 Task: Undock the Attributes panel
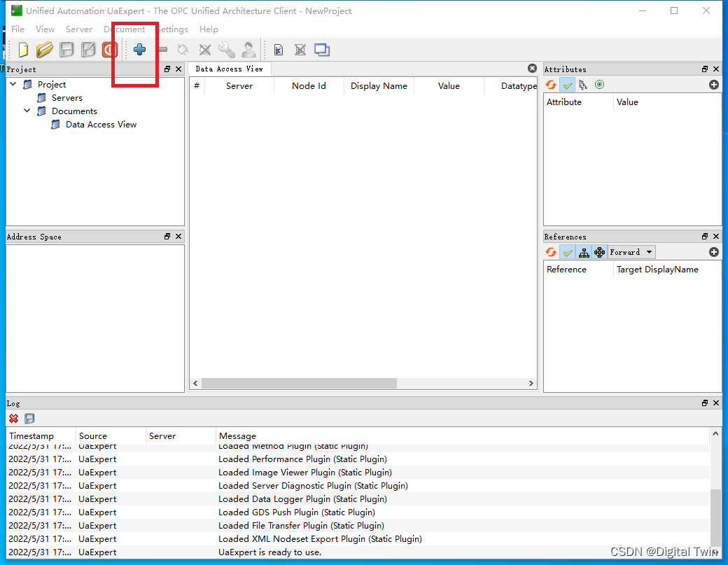(705, 69)
